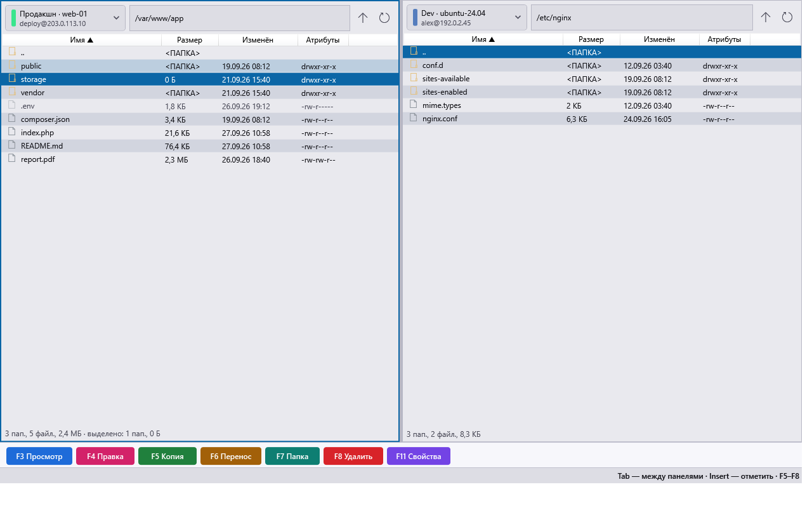Reload the right panel's /etc/nginx listing
Screen dimensions: 812x508
point(787,18)
